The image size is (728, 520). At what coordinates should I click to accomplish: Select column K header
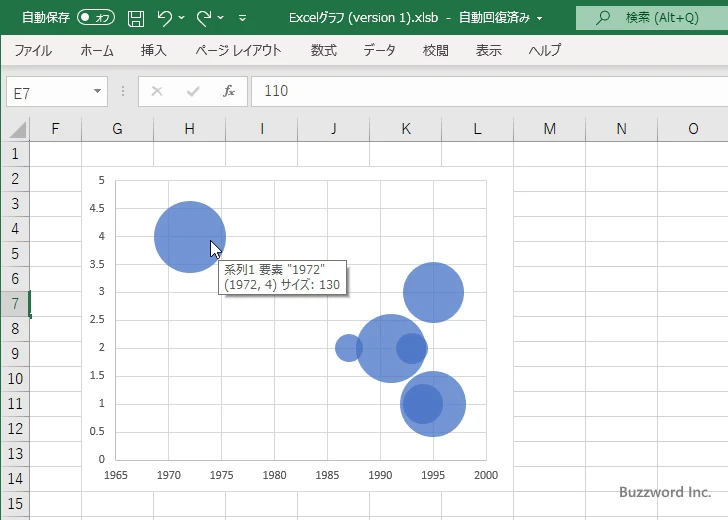click(405, 129)
